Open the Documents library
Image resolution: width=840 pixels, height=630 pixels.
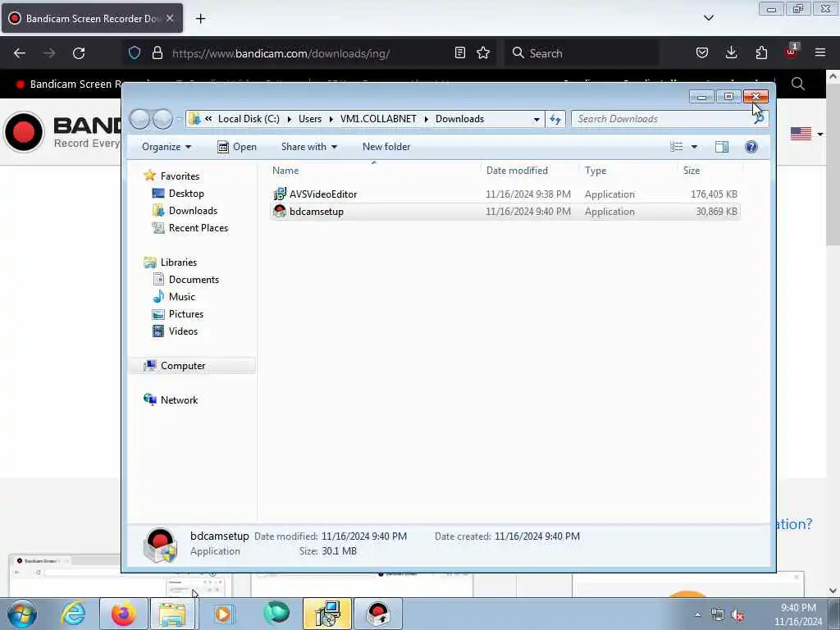[x=194, y=280]
